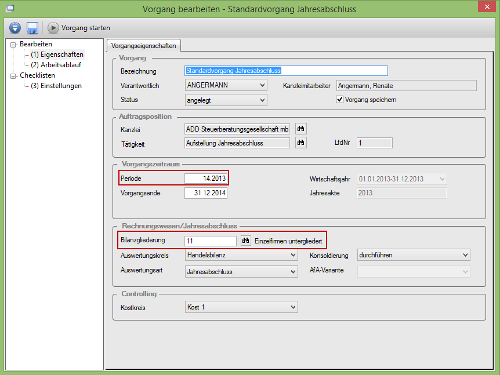Open the AfA-Variante dropdown
The width and height of the screenshot is (500, 375).
pyautogui.click(x=414, y=272)
